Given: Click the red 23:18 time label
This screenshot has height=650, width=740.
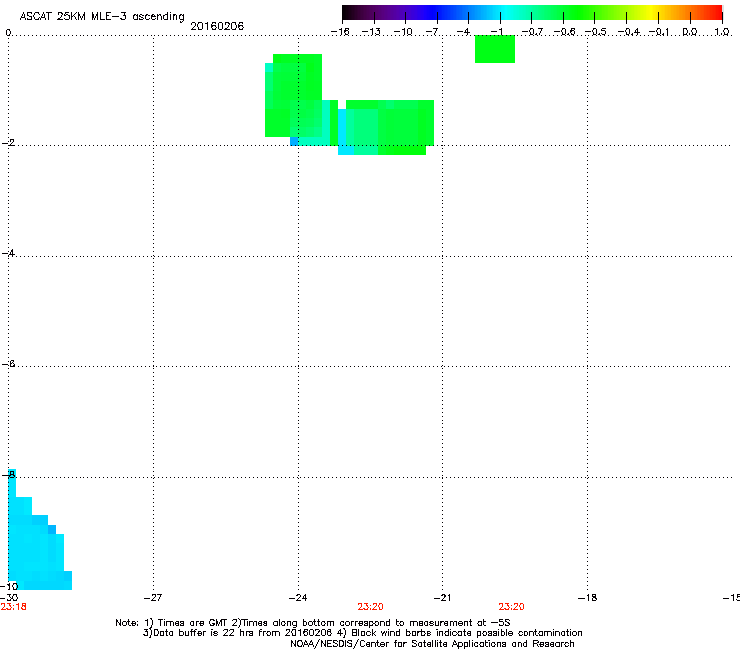Looking at the screenshot, I should pyautogui.click(x=14, y=607).
